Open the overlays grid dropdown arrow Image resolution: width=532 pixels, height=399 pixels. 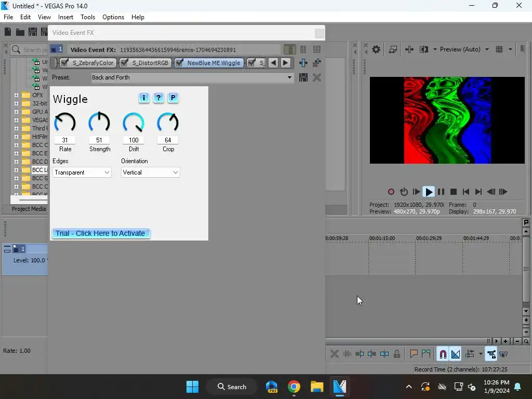tap(510, 49)
